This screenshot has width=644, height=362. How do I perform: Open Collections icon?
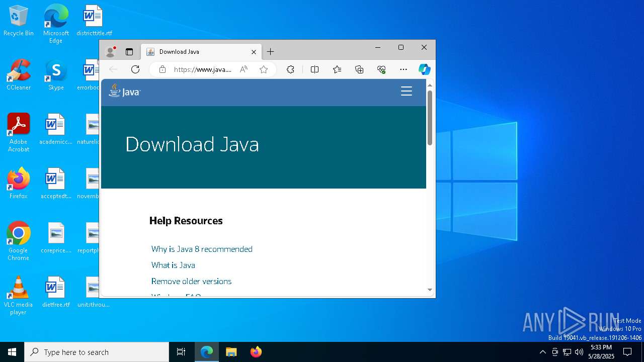(x=359, y=69)
